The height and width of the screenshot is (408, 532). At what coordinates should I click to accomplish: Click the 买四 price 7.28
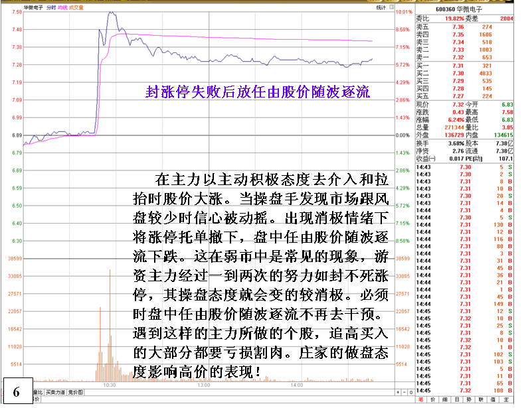point(458,88)
